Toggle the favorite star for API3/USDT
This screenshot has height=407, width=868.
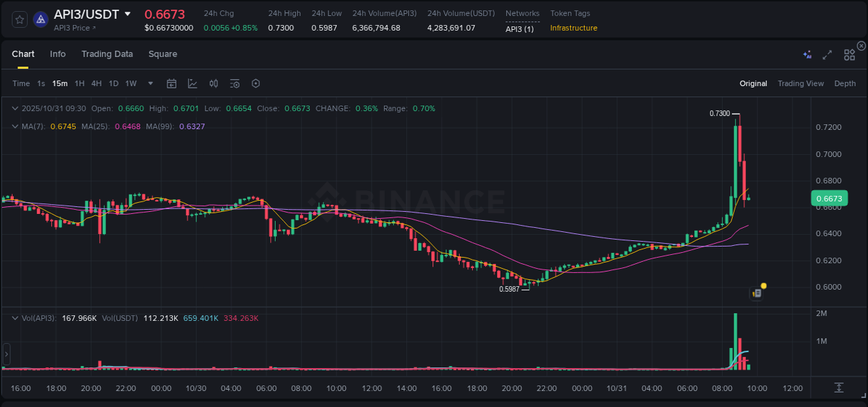19,19
